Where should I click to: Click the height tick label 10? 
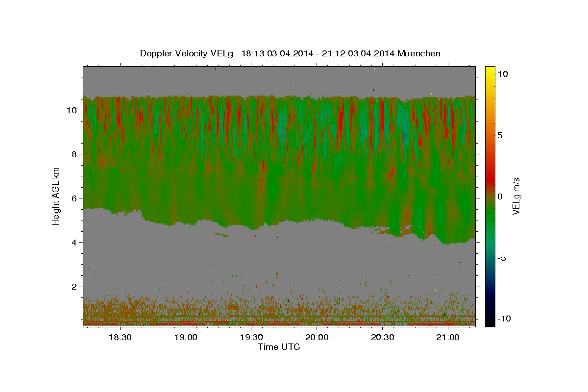tap(73, 110)
